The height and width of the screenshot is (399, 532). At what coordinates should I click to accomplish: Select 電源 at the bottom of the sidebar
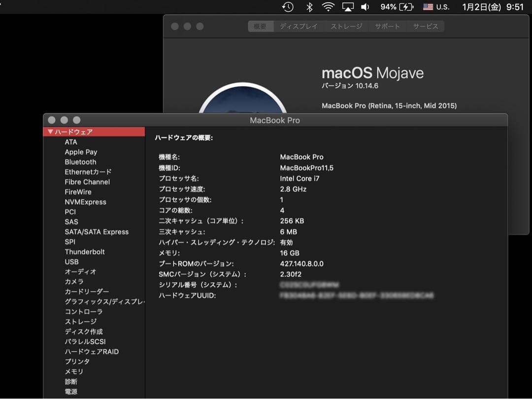click(x=71, y=391)
